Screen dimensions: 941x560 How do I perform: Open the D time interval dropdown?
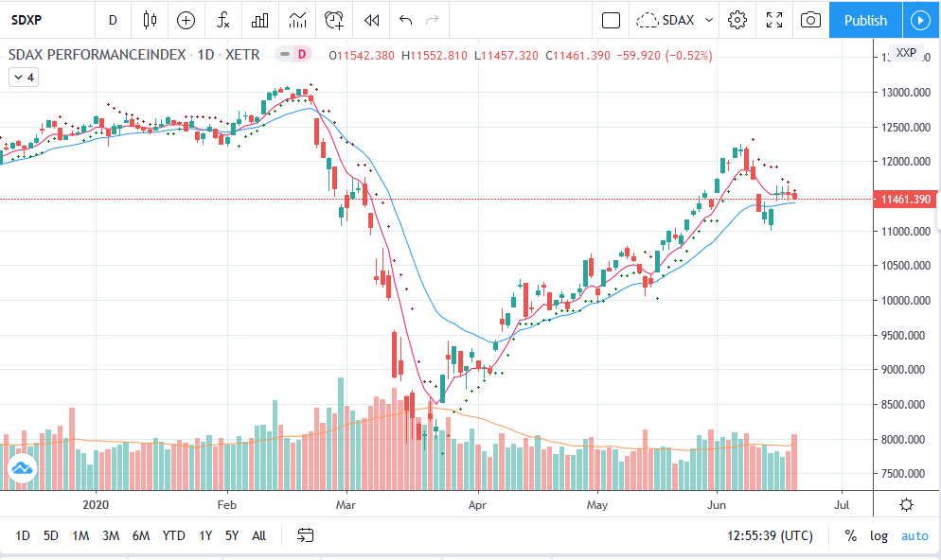tap(113, 20)
